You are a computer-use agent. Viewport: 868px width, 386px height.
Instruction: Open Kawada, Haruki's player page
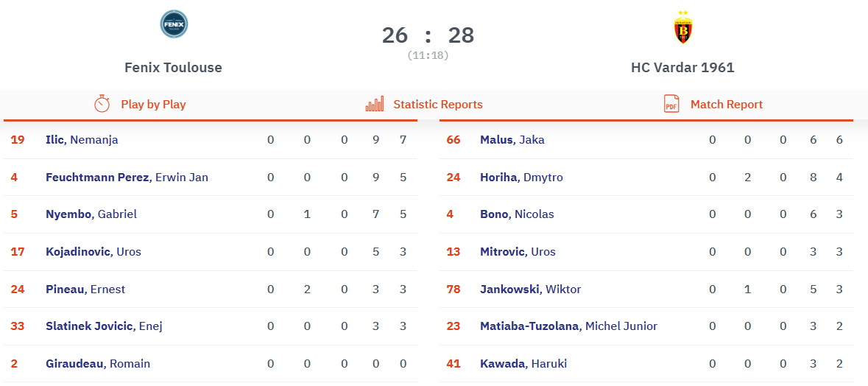(x=523, y=364)
